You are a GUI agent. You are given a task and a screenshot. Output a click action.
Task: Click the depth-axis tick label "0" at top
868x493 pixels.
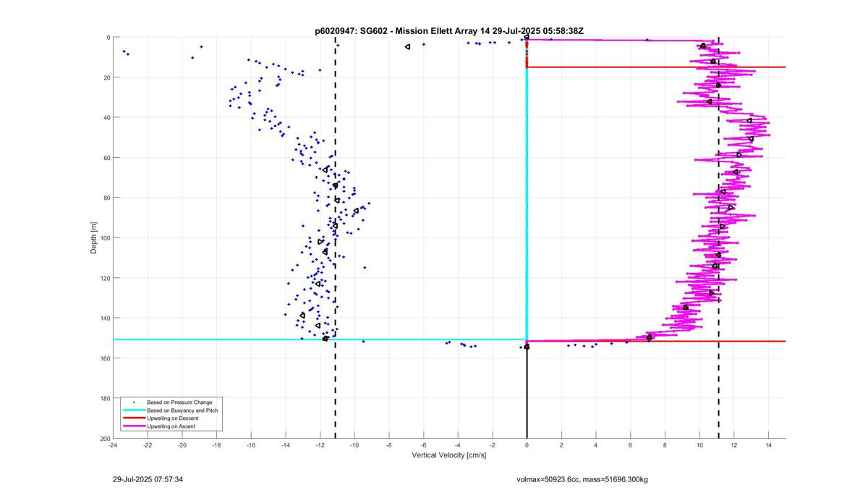click(x=108, y=38)
